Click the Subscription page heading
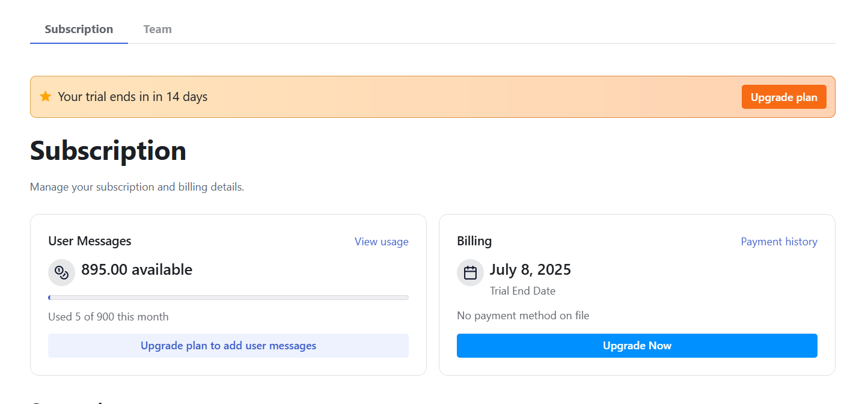 (108, 151)
